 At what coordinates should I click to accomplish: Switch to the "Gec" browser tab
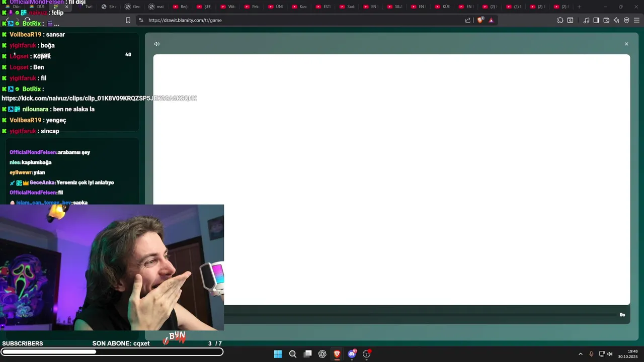click(132, 7)
